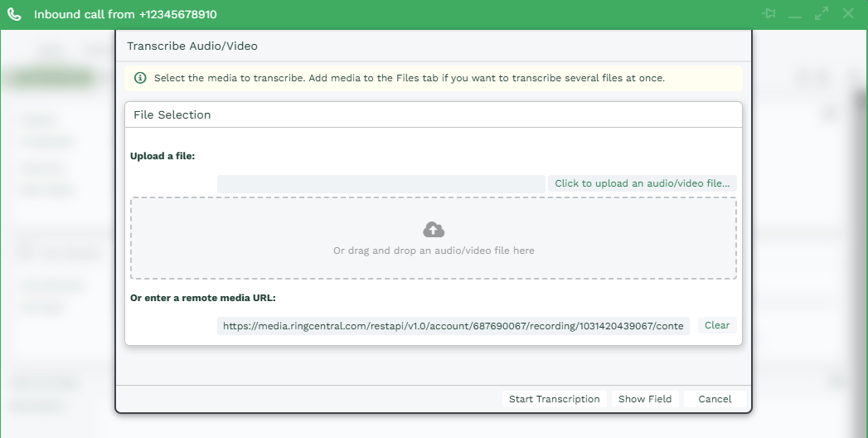Image resolution: width=868 pixels, height=438 pixels.
Task: Click the cloud upload icon
Action: pyautogui.click(x=434, y=230)
